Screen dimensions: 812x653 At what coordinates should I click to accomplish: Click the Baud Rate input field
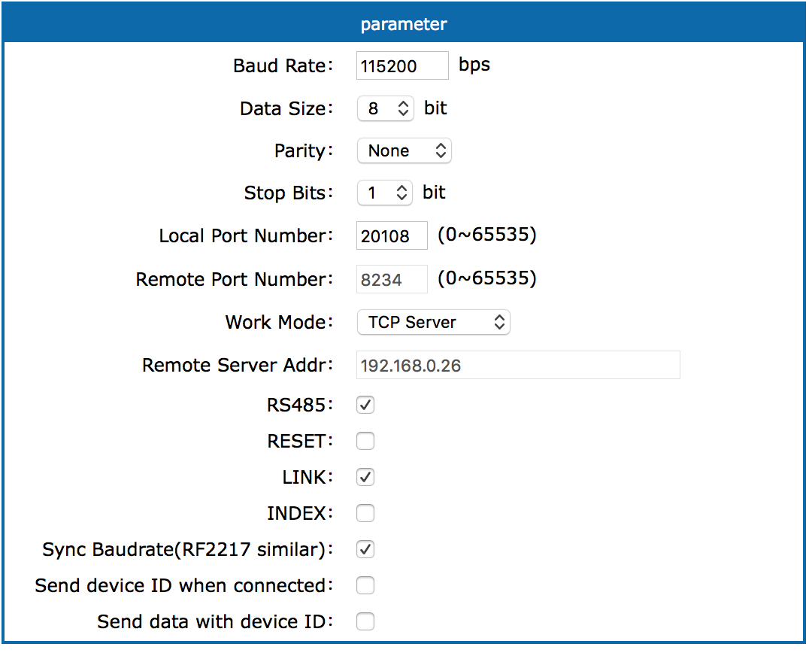coord(402,65)
